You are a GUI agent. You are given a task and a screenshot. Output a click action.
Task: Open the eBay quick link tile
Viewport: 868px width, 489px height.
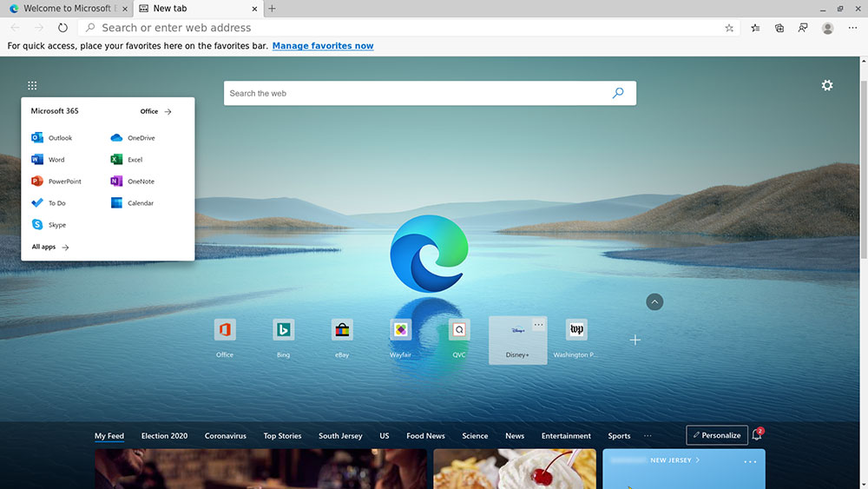(x=342, y=330)
